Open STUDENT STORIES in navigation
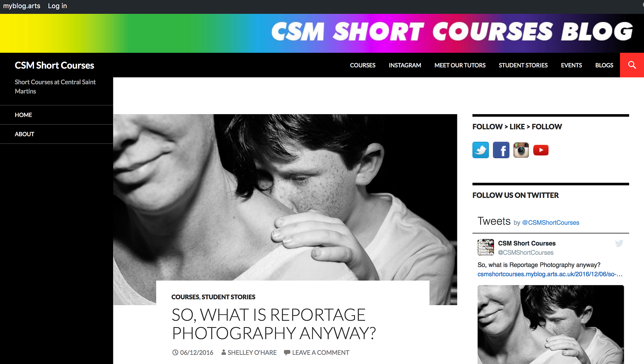The image size is (644, 364). click(523, 65)
